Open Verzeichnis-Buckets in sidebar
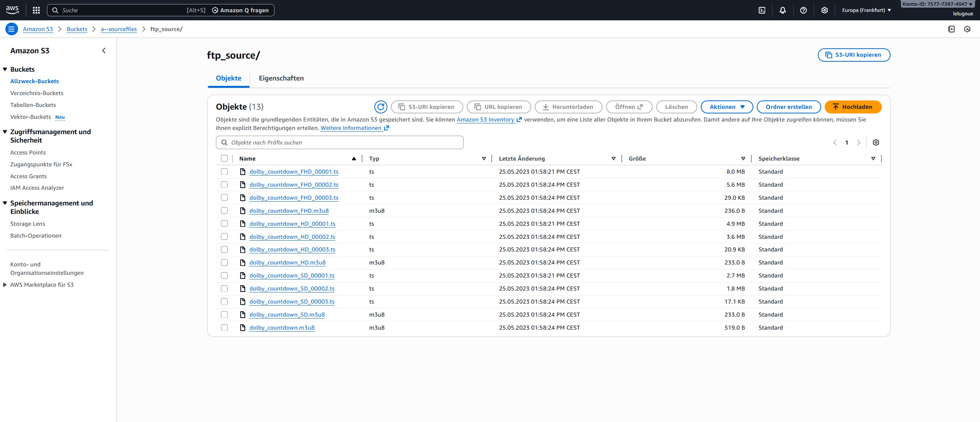 click(37, 93)
